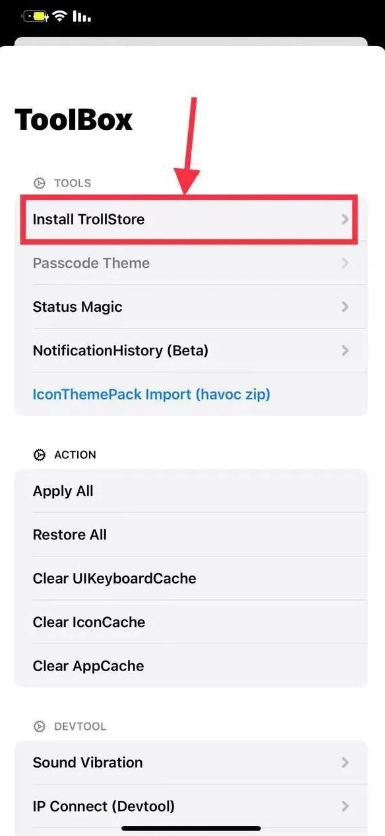Expand the IP Connect (Devtool) chevron
The image size is (385, 836).
[x=345, y=806]
